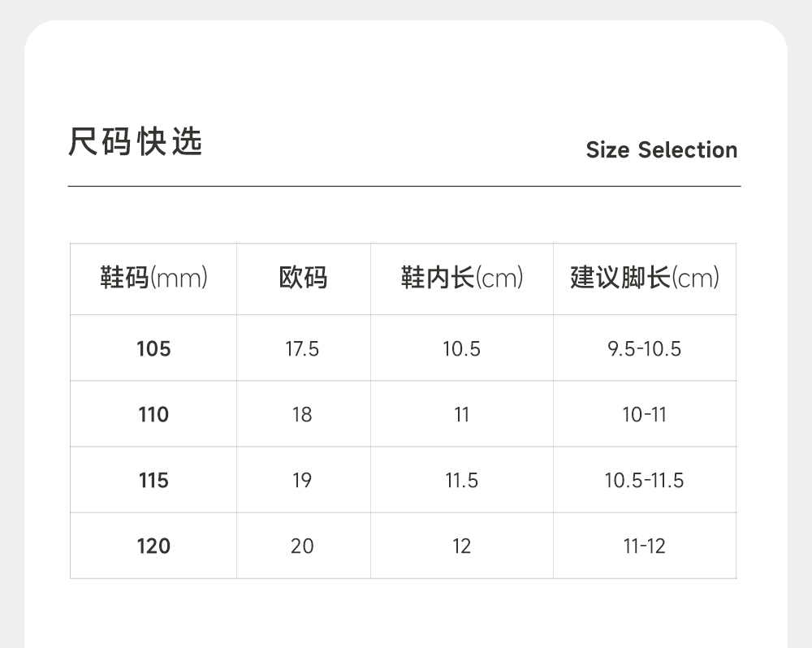The height and width of the screenshot is (648, 812).
Task: Pick EU size 19 cell
Action: (302, 481)
